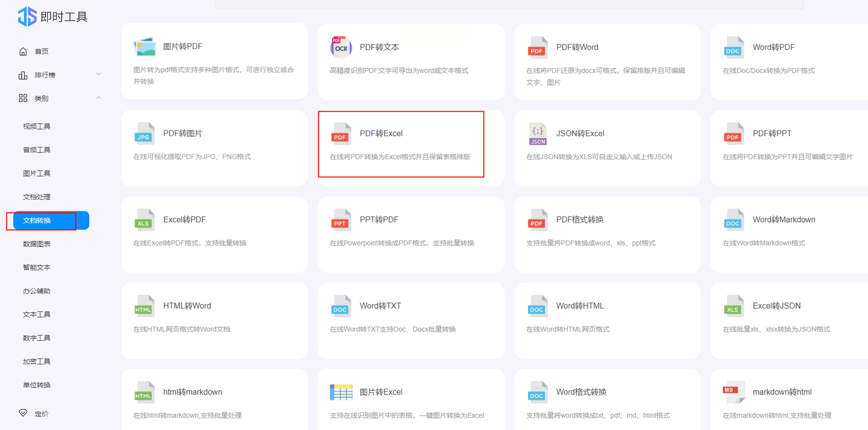Click the OCR icon of PDF转文本
Viewport: 868px width, 430px height.
point(341,47)
